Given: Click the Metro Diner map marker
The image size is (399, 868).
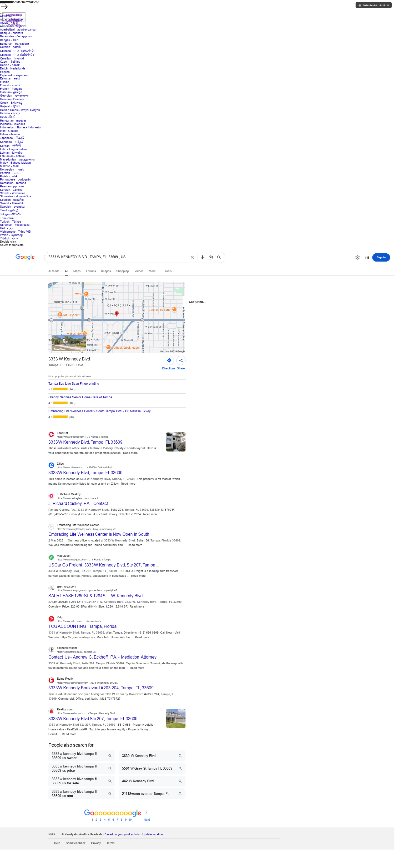Looking at the screenshot, I should 60,314.
